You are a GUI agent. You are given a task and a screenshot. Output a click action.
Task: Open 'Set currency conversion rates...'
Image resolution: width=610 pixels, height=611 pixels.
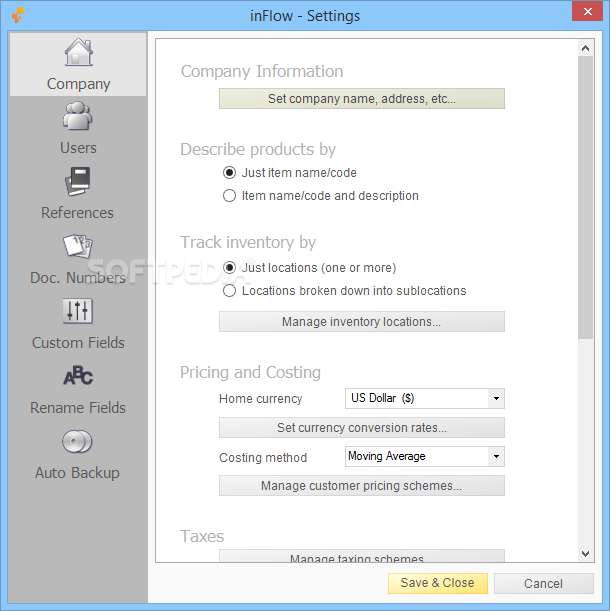[x=361, y=428]
